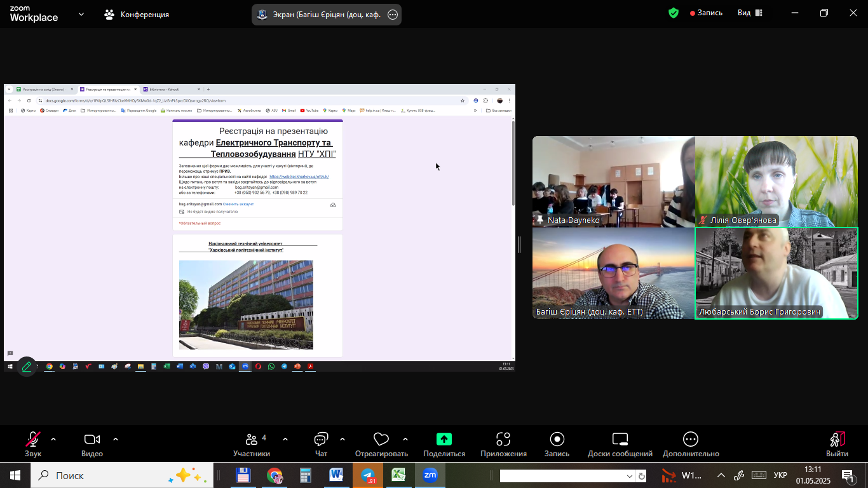Select Любарський Борис Григорович video thumbnail
Viewport: 868px width, 488px height.
(776, 273)
